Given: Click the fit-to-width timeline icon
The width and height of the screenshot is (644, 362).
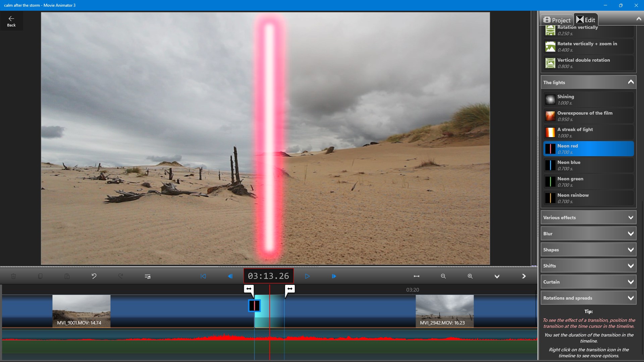Looking at the screenshot, I should coord(417,276).
